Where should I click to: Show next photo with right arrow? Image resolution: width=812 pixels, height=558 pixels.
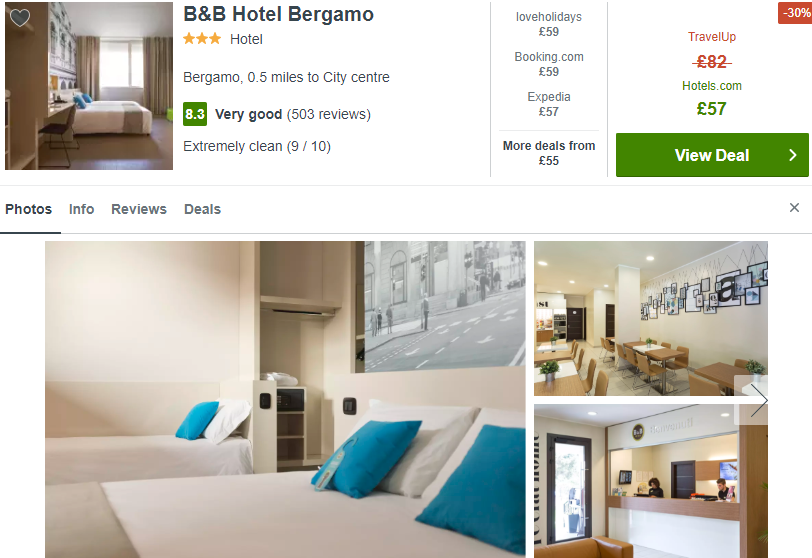click(x=759, y=400)
